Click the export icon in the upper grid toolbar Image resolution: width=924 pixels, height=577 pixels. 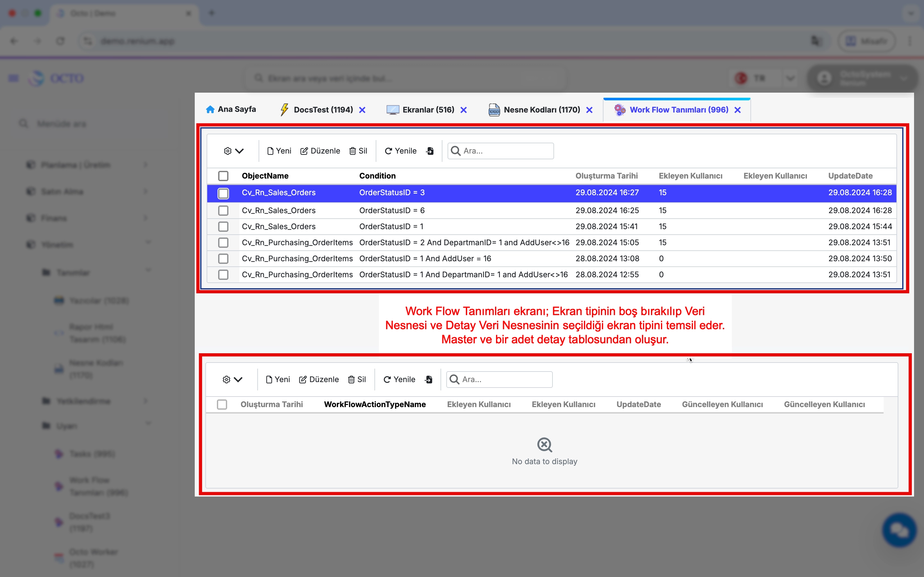[x=430, y=151]
